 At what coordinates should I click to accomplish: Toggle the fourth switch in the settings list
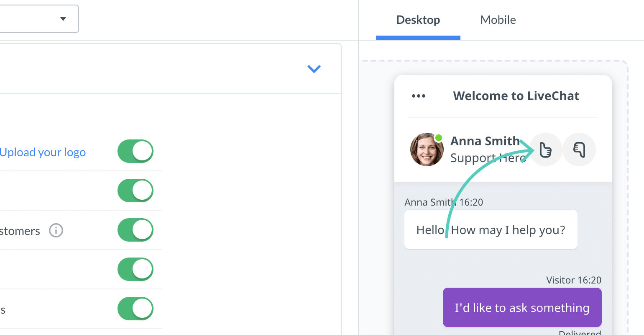point(135,269)
